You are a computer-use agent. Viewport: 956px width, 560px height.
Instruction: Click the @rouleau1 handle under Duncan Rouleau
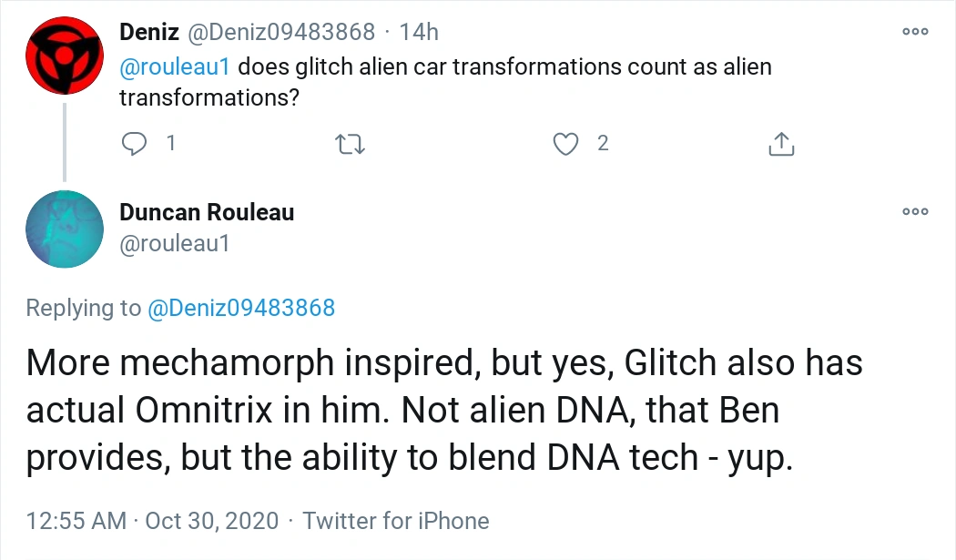pos(175,243)
